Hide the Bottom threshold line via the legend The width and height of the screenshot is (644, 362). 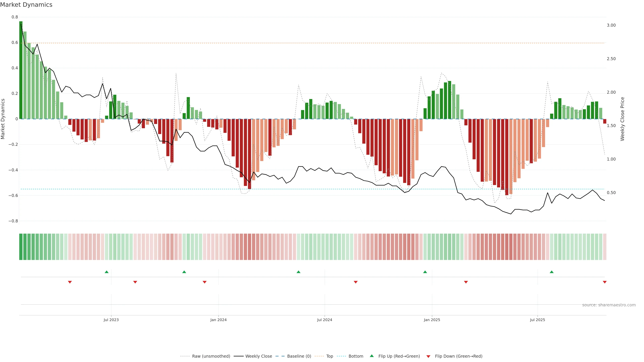tap(356, 356)
